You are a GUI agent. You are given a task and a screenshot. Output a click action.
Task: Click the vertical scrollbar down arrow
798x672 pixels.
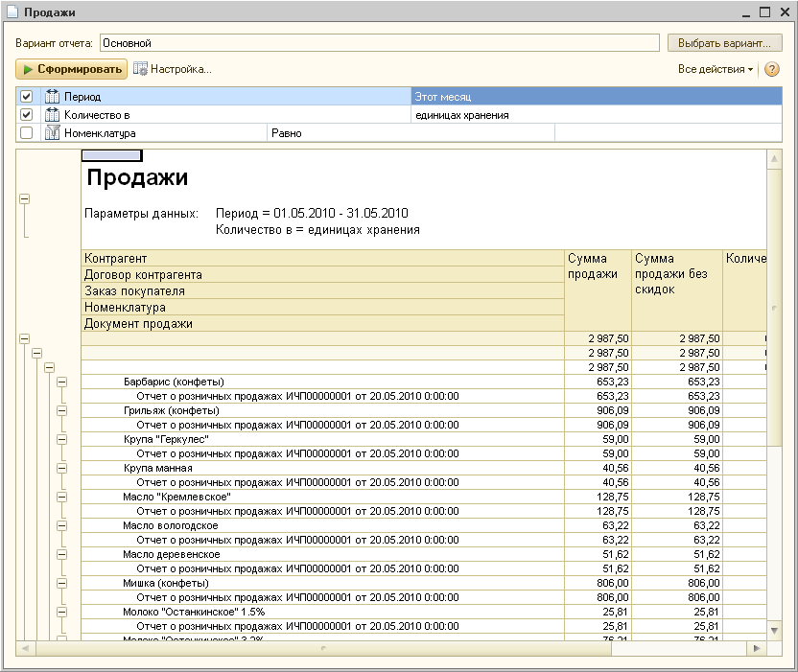tap(774, 631)
